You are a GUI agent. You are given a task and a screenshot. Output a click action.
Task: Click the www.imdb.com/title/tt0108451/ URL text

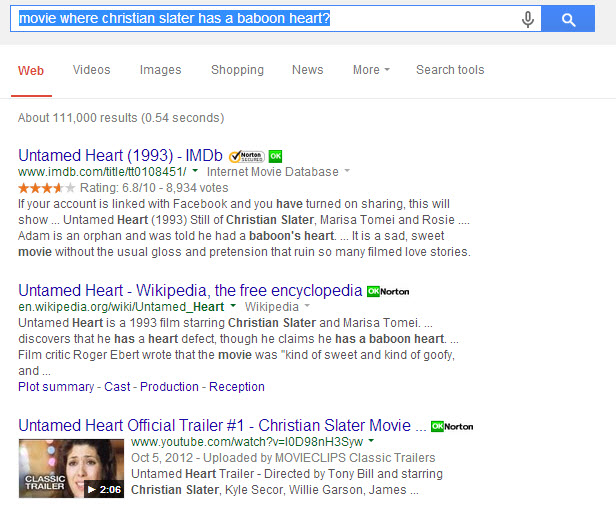[x=102, y=172]
